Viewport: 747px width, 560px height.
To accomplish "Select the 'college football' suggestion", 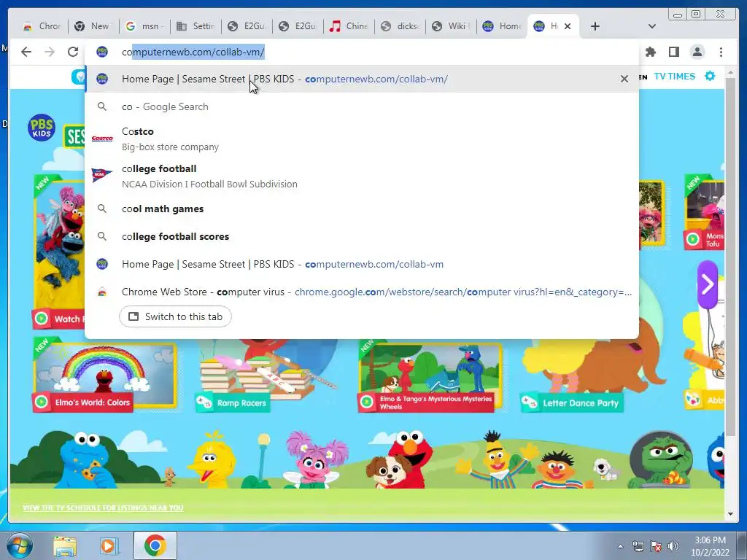I will (x=362, y=176).
